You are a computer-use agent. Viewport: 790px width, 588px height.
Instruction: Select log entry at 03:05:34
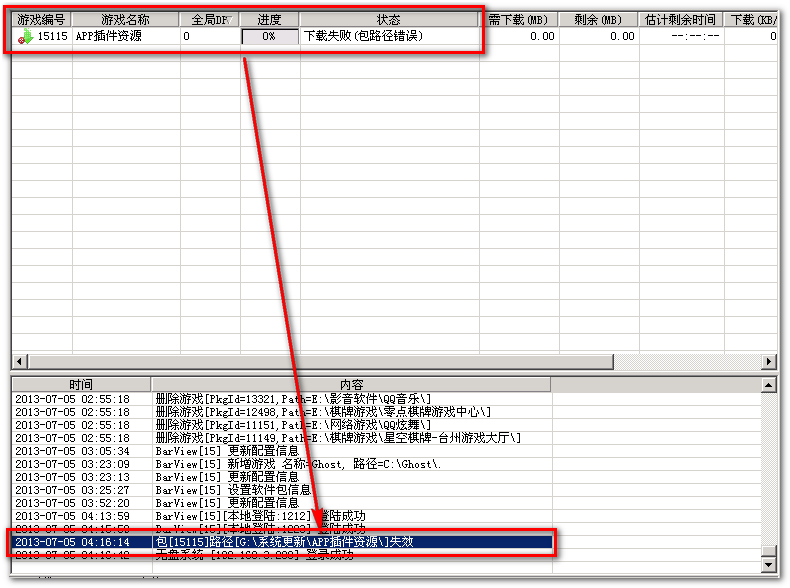click(x=282, y=451)
